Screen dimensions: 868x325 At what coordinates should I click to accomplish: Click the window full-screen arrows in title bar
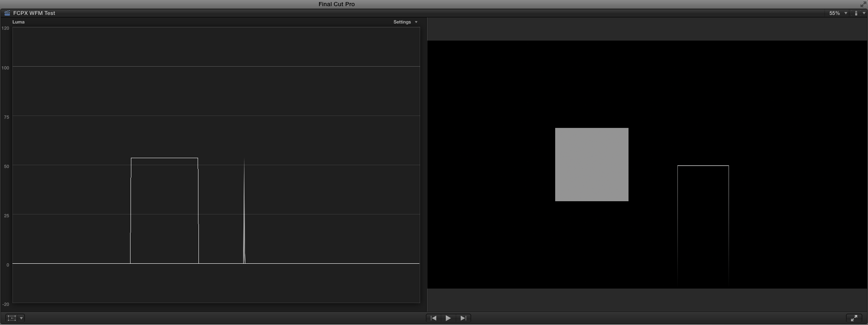coord(863,4)
